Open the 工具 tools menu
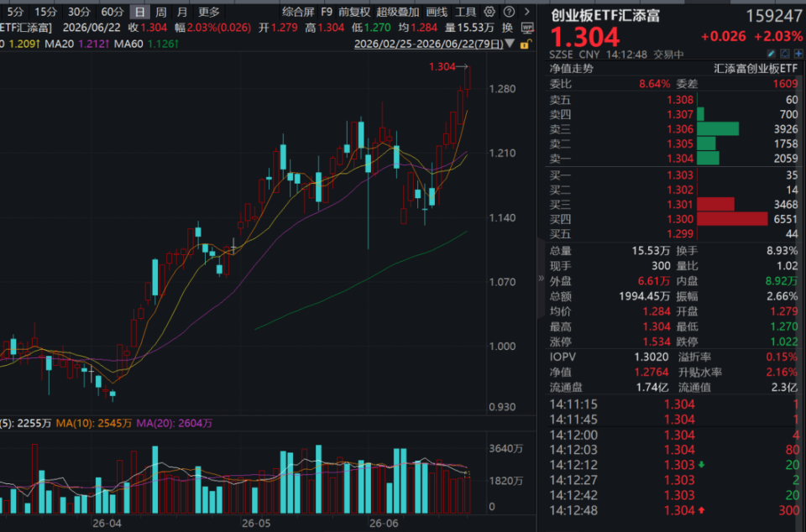The height and width of the screenshot is (532, 806). coord(466,12)
